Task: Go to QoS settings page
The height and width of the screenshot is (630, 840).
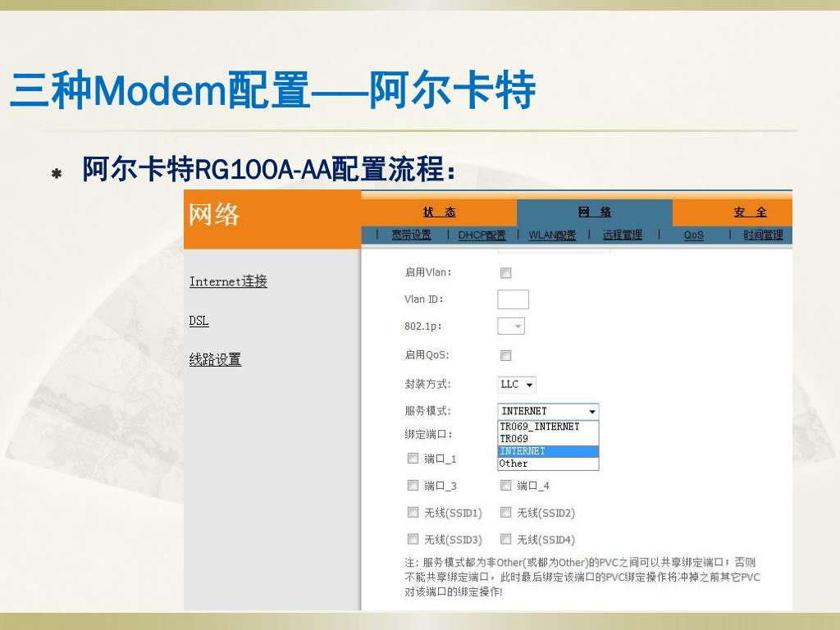Action: pos(693,235)
